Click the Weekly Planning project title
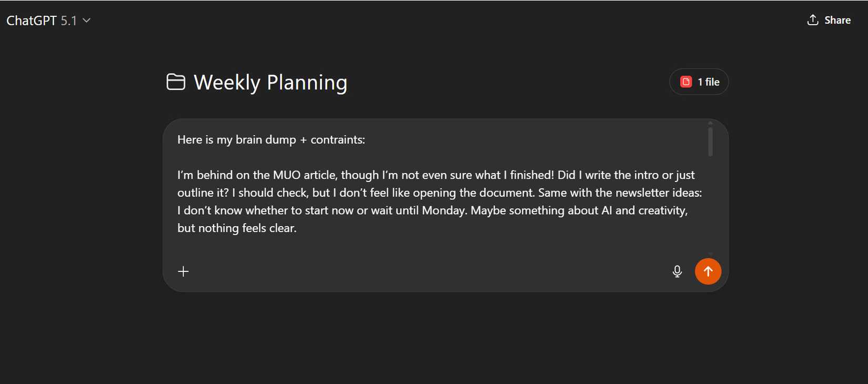The image size is (868, 384). [x=270, y=83]
